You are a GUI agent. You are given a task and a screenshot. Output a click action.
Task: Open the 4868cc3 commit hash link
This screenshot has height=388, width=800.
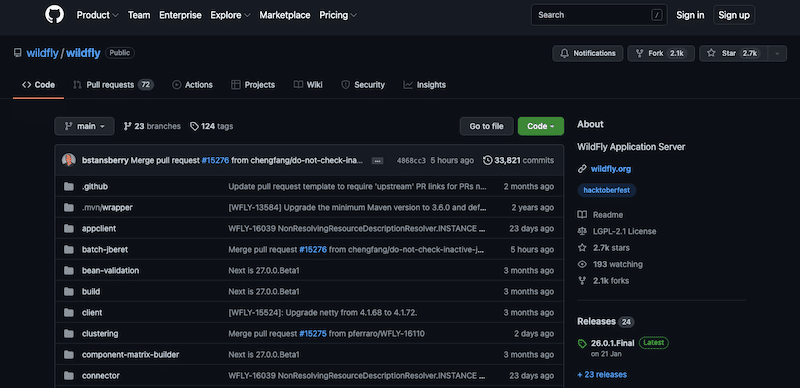(x=411, y=161)
